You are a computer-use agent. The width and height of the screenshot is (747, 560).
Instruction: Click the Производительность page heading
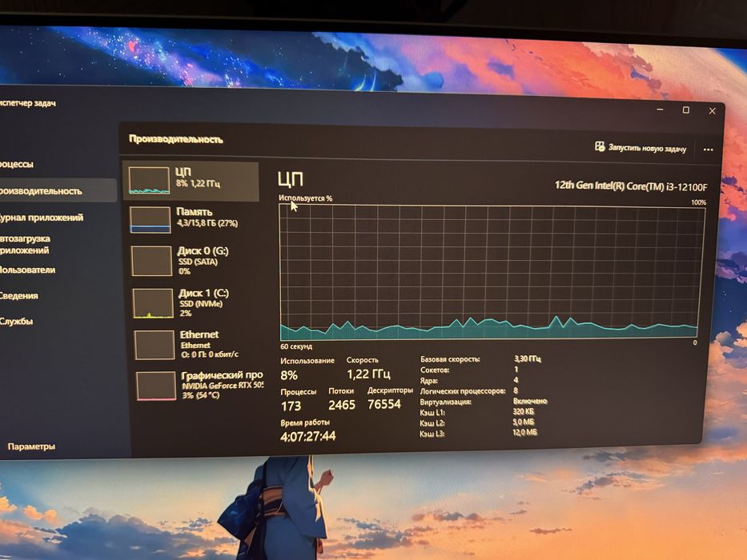(176, 139)
